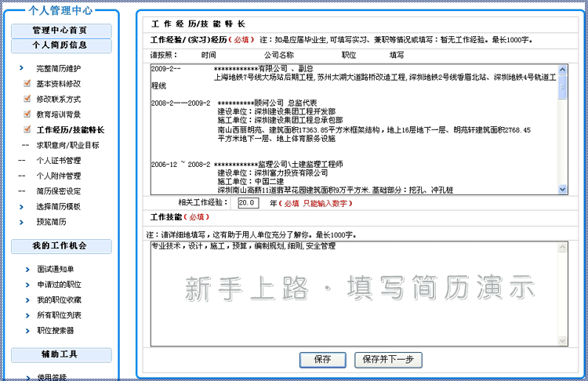Open 所有职位列表 link
The width and height of the screenshot is (588, 381).
tap(60, 315)
